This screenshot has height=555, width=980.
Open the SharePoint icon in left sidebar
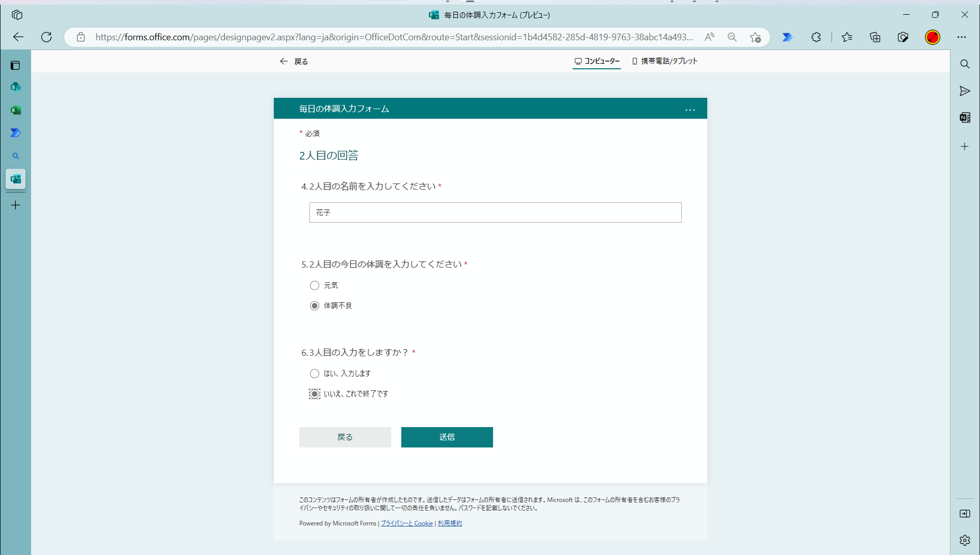16,87
